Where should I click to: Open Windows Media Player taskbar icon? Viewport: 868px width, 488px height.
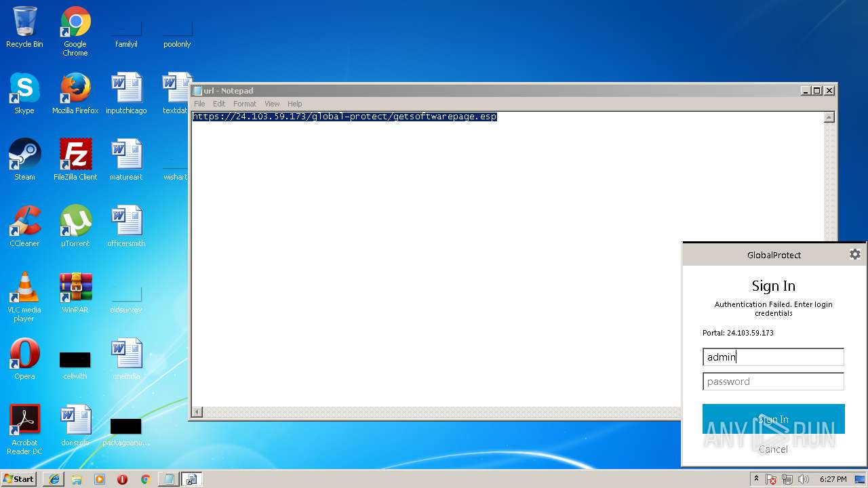(x=100, y=479)
